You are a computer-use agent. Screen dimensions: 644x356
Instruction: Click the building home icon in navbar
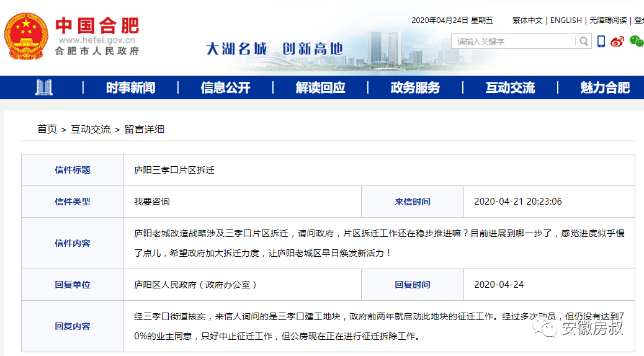pos(44,87)
